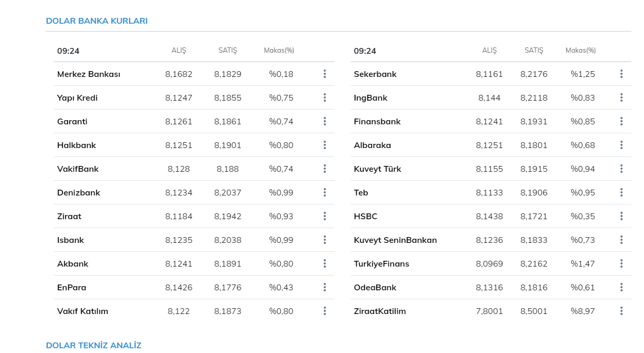Click the Makas(%) header in left table
The image size is (644, 353).
tap(279, 51)
